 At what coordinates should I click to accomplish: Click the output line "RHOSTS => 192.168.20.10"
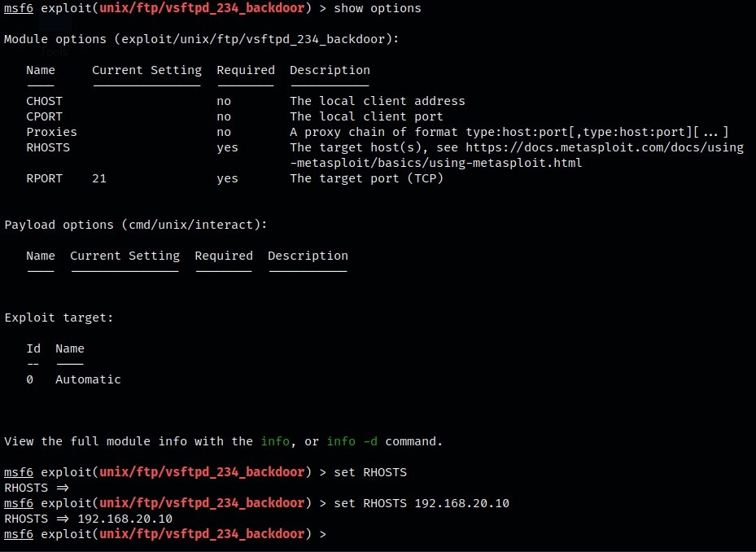click(x=88, y=519)
